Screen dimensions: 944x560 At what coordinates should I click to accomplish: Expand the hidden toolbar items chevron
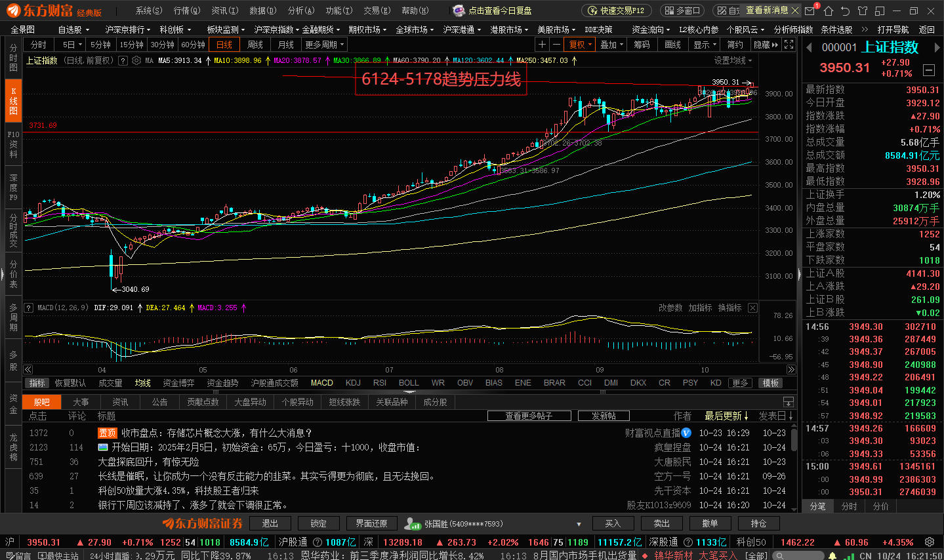pos(865,30)
